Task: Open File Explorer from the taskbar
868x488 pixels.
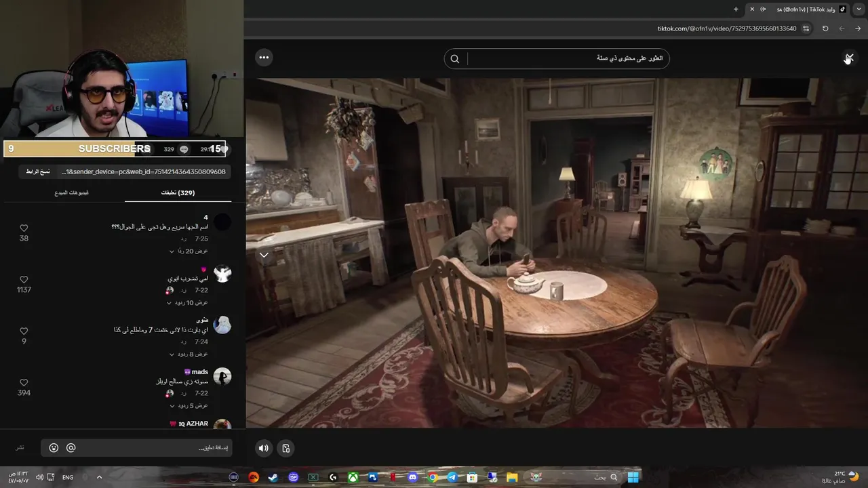Action: [512, 477]
